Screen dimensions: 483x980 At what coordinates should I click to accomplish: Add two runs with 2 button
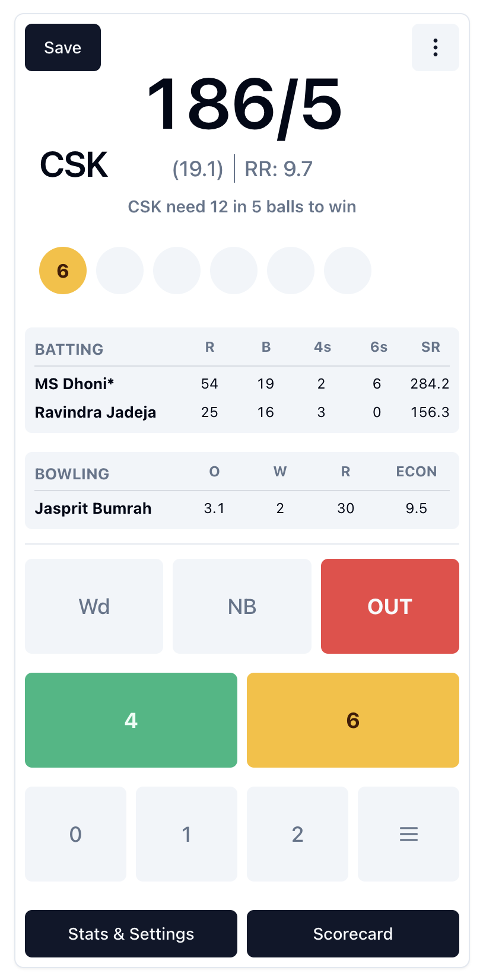pyautogui.click(x=297, y=834)
